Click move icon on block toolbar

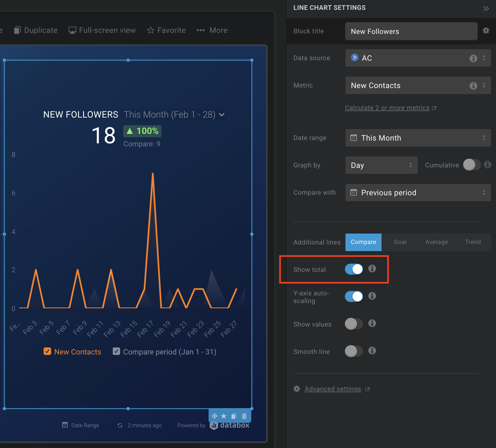tap(215, 416)
